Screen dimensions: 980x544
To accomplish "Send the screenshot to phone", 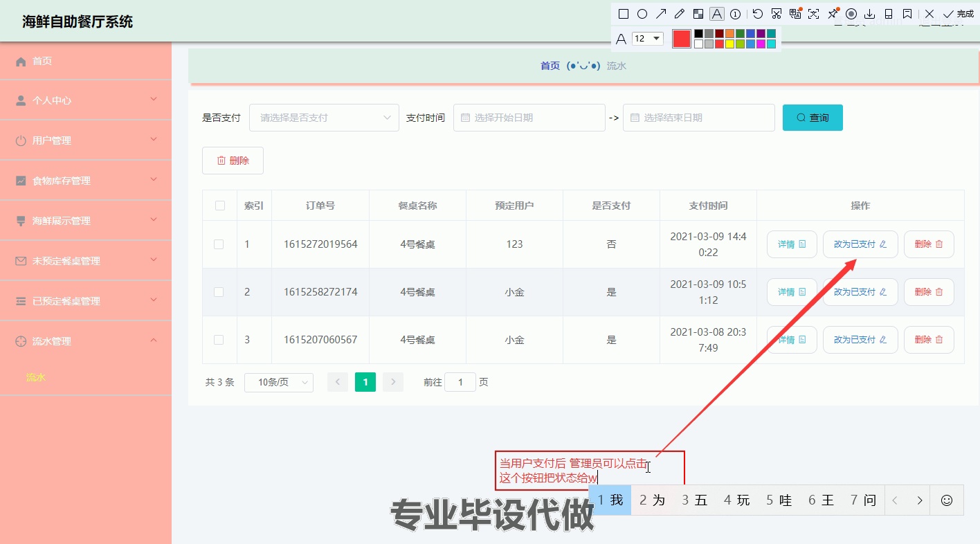I will [x=889, y=14].
